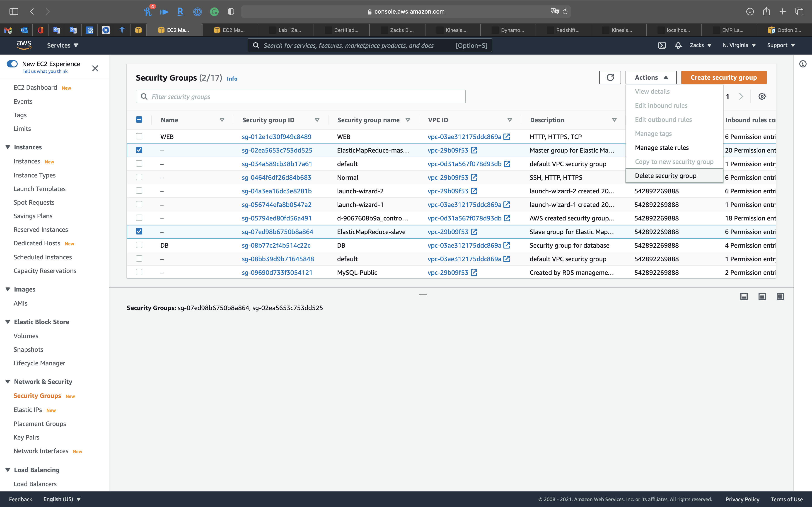Open security group sg-0464f6df26d84b683 link
Image resolution: width=812 pixels, height=507 pixels.
(x=276, y=177)
